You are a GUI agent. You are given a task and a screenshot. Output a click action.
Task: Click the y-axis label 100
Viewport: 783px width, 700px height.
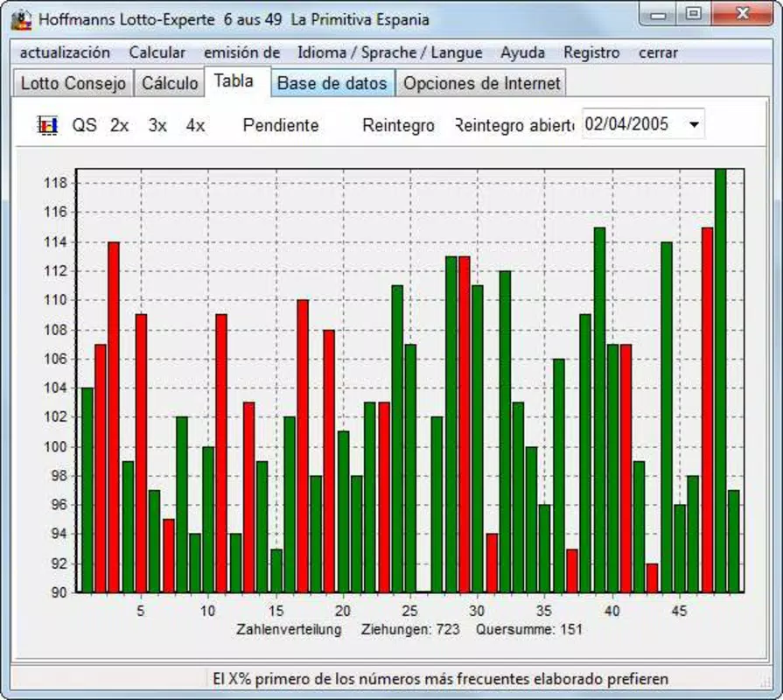(x=55, y=447)
